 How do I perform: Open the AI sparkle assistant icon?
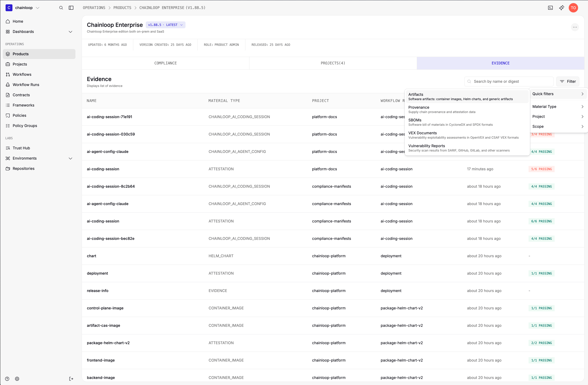point(562,8)
